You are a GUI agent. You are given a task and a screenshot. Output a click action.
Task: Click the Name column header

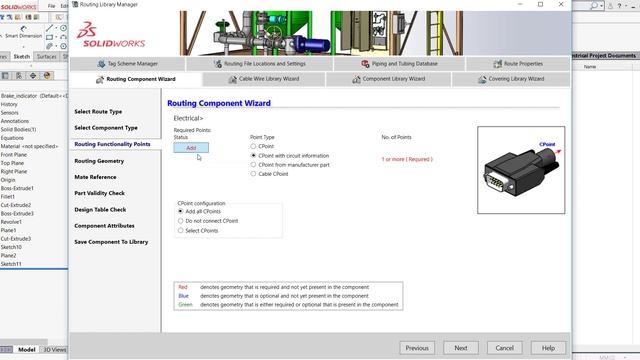589,67
